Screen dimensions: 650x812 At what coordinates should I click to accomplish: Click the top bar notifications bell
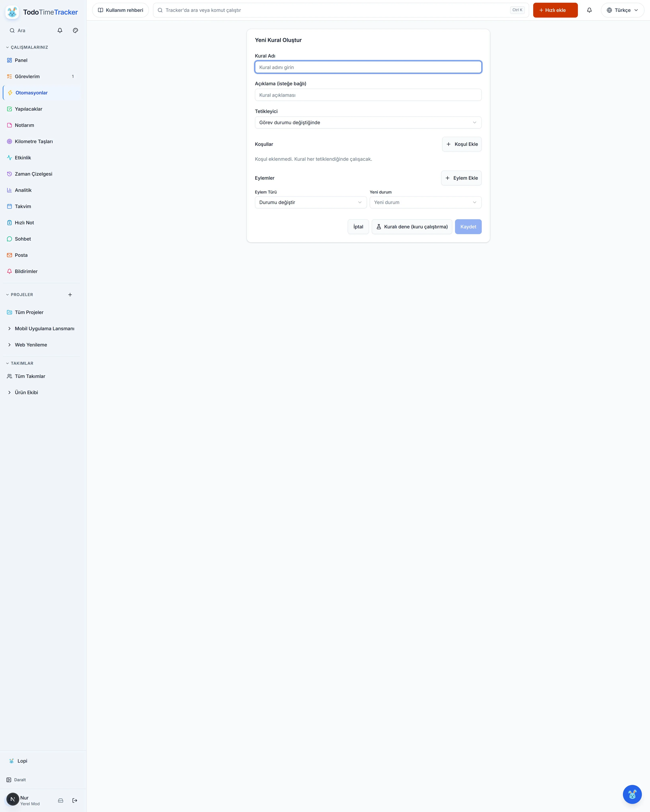coord(589,10)
